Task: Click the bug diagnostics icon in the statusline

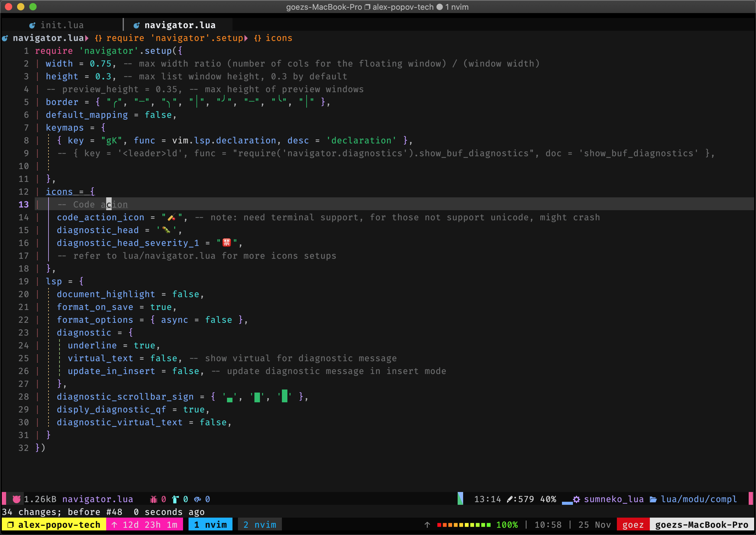Action: click(x=153, y=499)
